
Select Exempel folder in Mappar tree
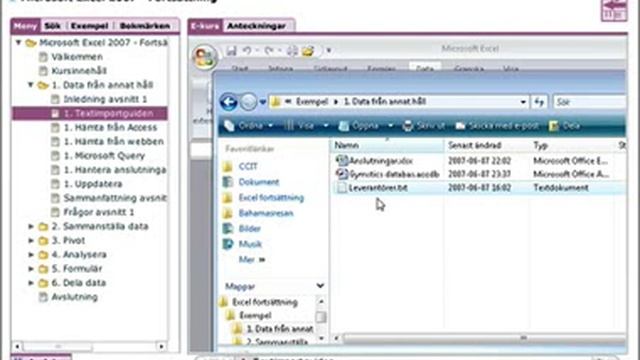255,316
